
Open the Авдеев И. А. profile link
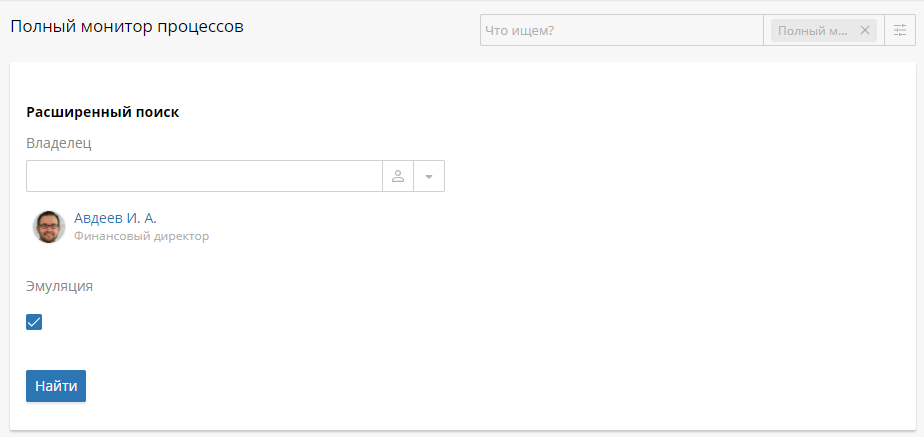point(116,218)
